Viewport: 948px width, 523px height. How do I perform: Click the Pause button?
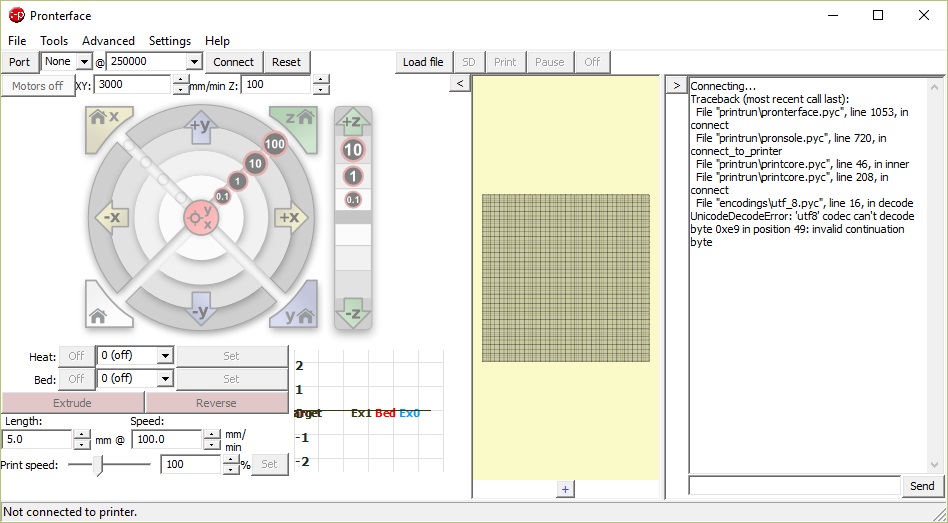pyautogui.click(x=550, y=62)
